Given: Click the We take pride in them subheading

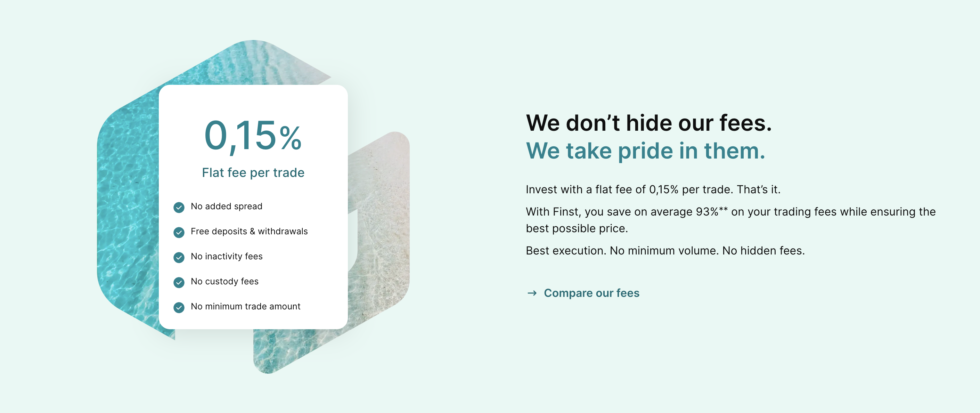Looking at the screenshot, I should click(x=645, y=151).
